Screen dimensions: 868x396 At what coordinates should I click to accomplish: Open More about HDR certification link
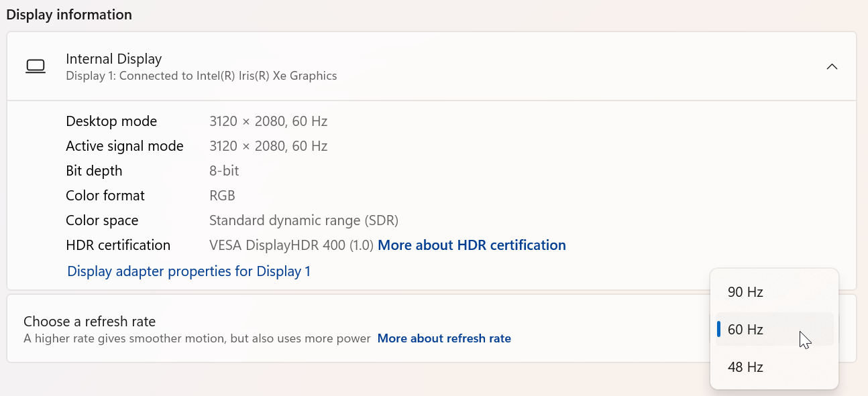click(x=472, y=245)
